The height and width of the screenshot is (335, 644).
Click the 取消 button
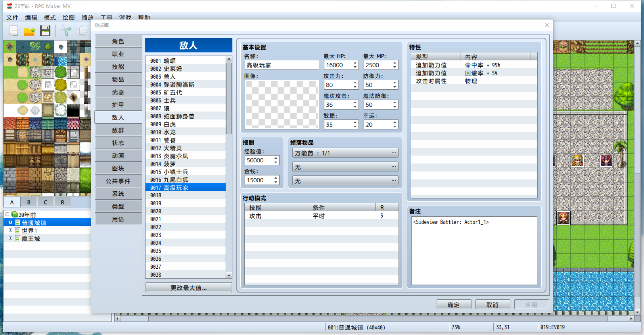[x=493, y=304]
